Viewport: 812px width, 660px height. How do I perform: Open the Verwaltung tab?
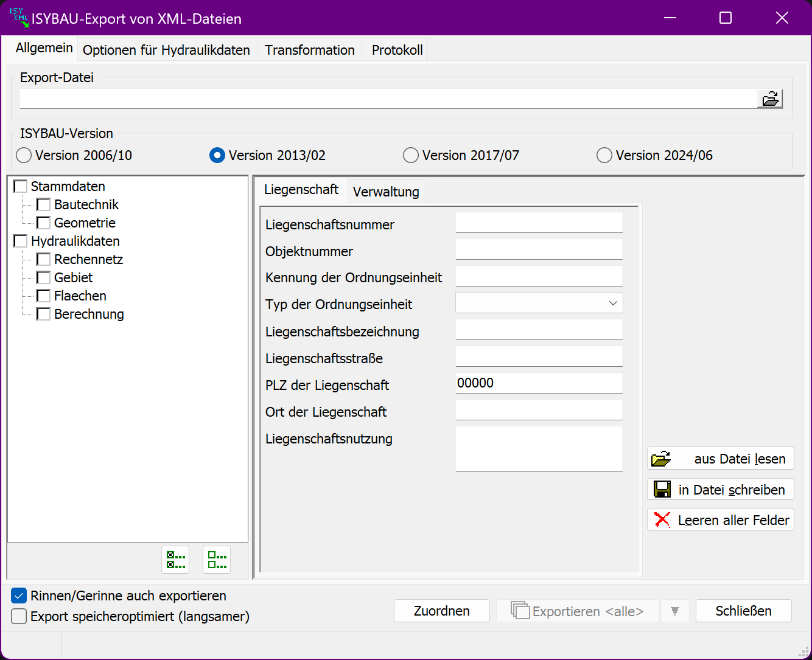click(x=386, y=192)
